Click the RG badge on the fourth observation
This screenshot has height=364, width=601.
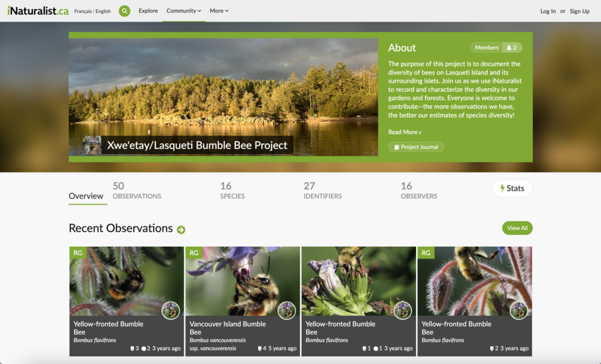426,253
